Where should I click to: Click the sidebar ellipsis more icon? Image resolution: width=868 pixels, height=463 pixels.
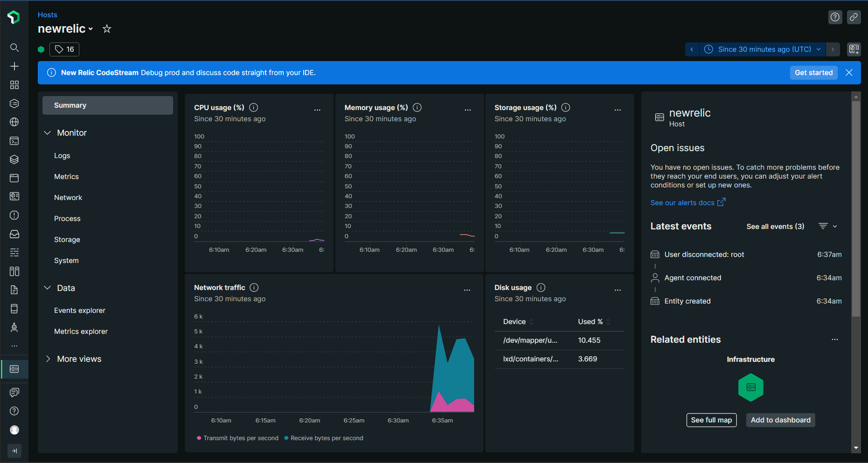pyautogui.click(x=14, y=346)
